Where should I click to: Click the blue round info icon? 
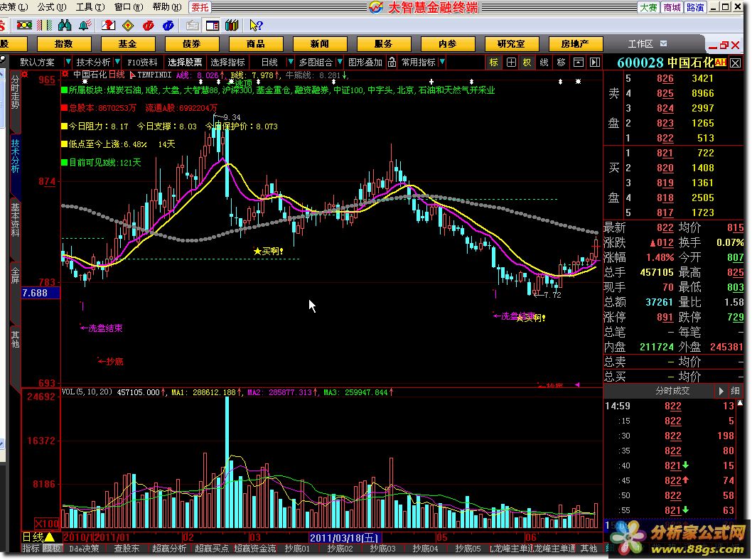tap(168, 25)
